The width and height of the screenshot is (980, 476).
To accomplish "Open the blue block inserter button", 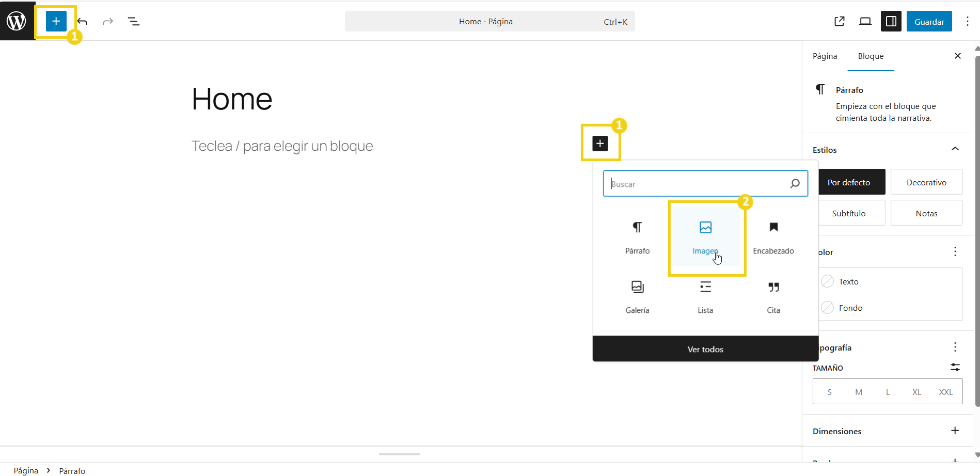I will point(56,21).
